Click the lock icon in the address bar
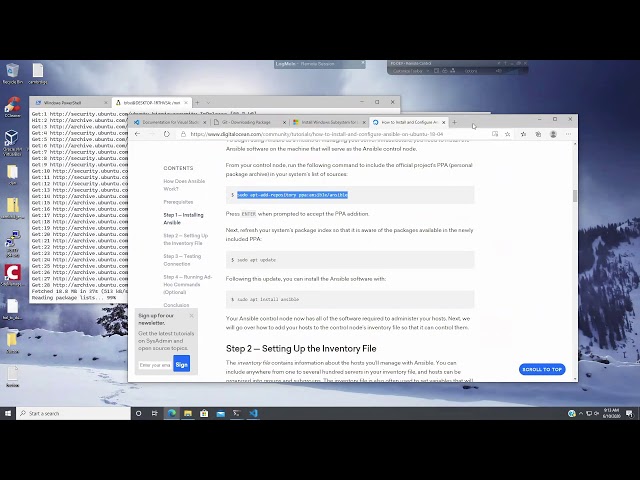 pyautogui.click(x=183, y=134)
